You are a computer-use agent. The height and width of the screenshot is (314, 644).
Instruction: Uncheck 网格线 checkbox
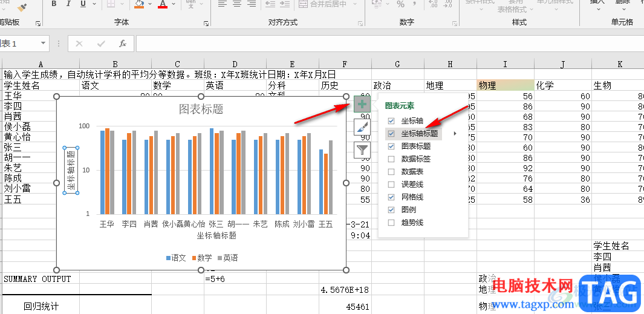coord(391,197)
